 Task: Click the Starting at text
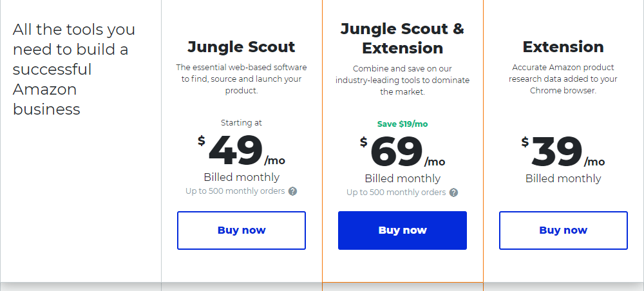tap(241, 123)
